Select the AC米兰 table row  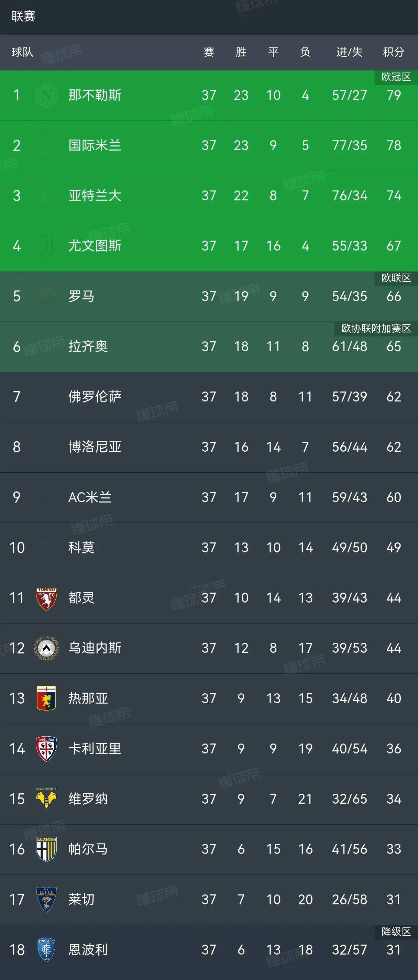tap(209, 497)
